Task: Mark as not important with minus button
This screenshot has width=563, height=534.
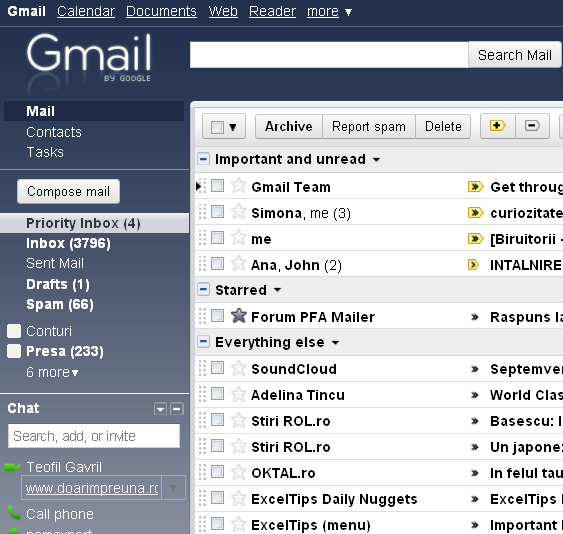Action: pyautogui.click(x=532, y=126)
